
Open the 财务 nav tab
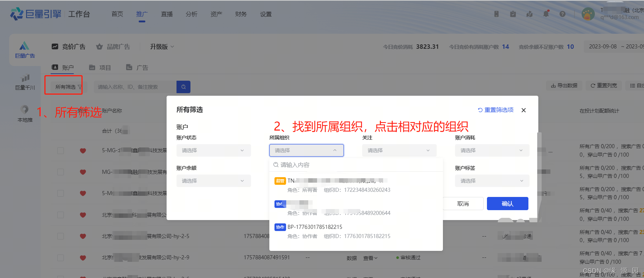241,14
